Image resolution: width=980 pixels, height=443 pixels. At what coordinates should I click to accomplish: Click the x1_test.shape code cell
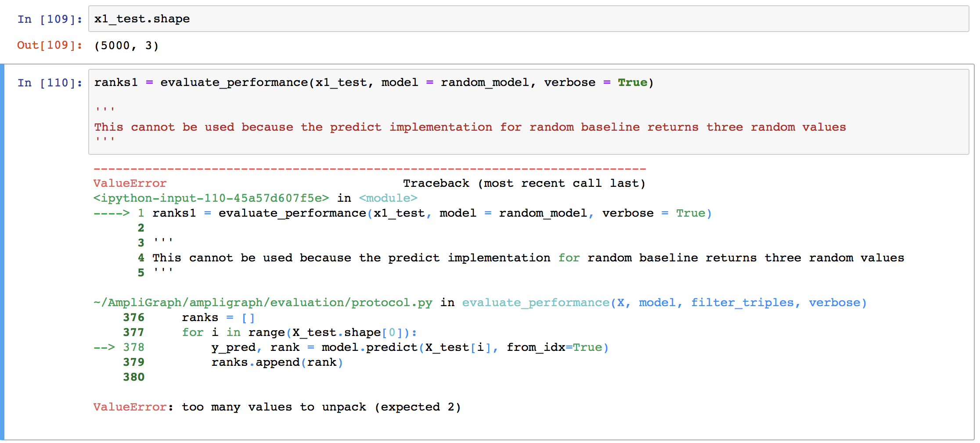click(x=141, y=18)
